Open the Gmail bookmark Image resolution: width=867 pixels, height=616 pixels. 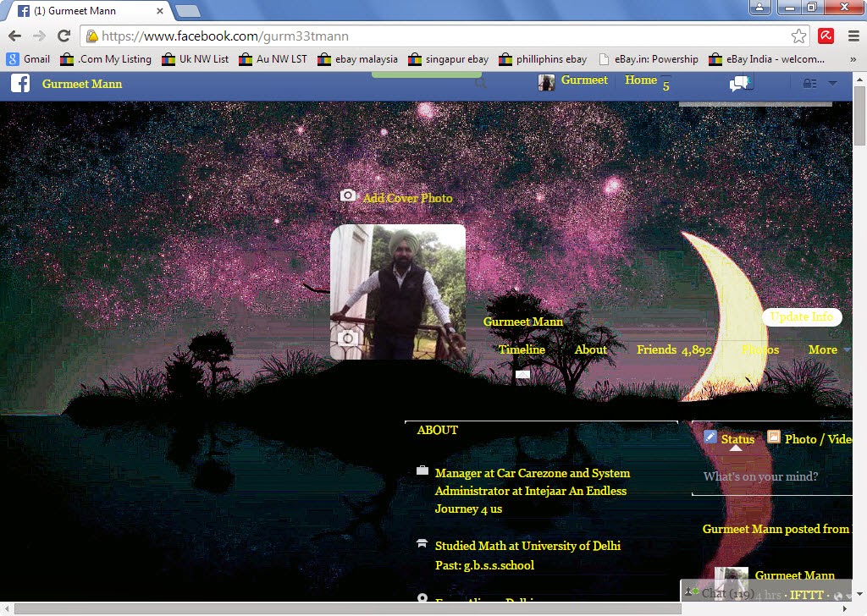[28, 59]
